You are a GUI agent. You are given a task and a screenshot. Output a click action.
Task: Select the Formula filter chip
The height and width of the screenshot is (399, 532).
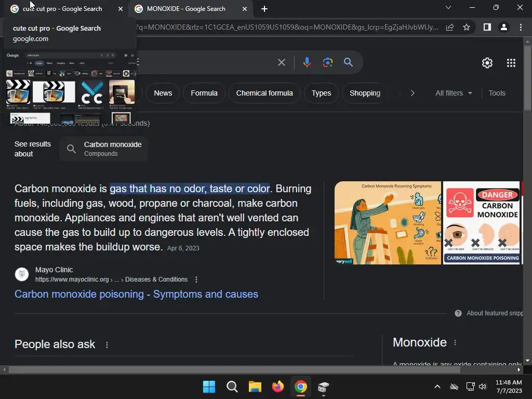tap(204, 93)
